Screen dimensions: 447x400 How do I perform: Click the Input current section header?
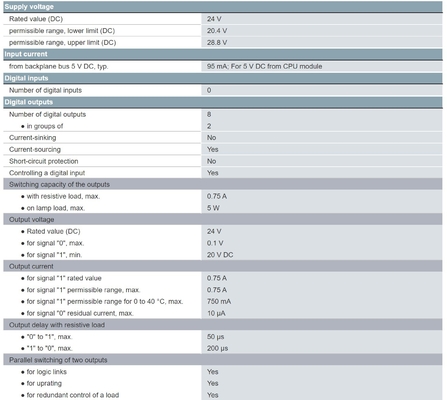tap(223, 54)
